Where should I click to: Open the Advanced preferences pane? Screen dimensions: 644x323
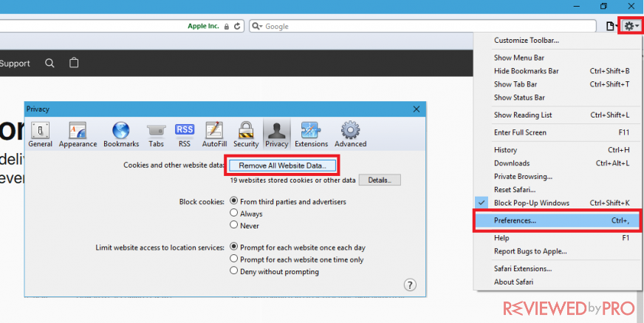(x=350, y=135)
